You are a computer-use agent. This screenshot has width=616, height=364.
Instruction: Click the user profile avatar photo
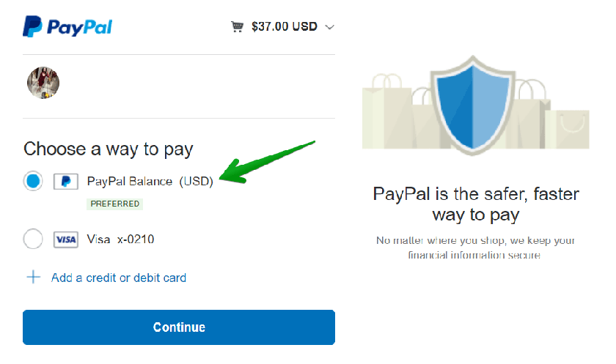pos(43,83)
